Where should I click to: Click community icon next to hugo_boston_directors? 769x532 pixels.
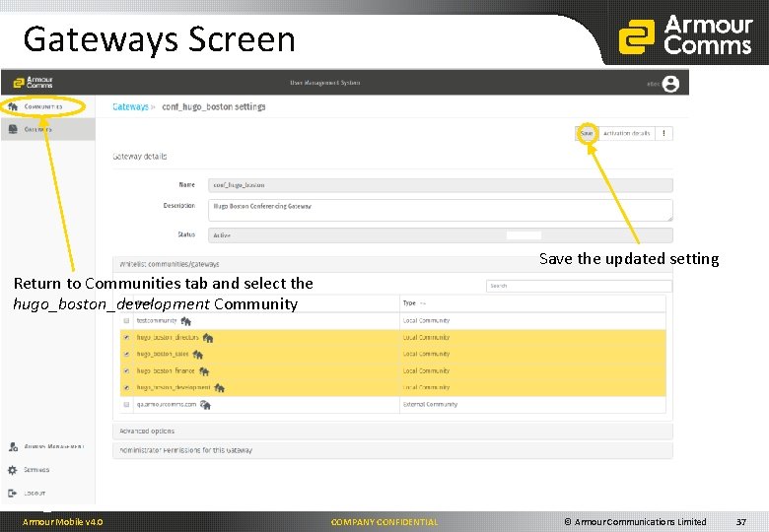208,338
